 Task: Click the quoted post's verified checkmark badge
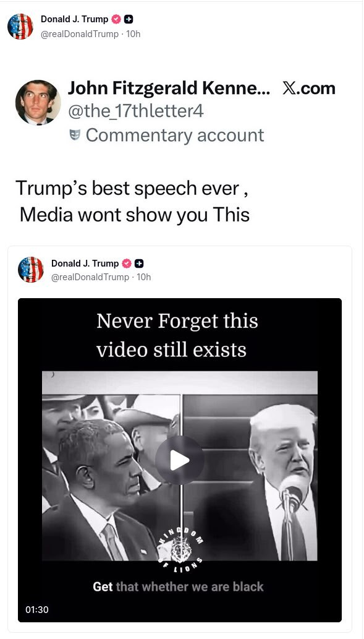coord(127,264)
